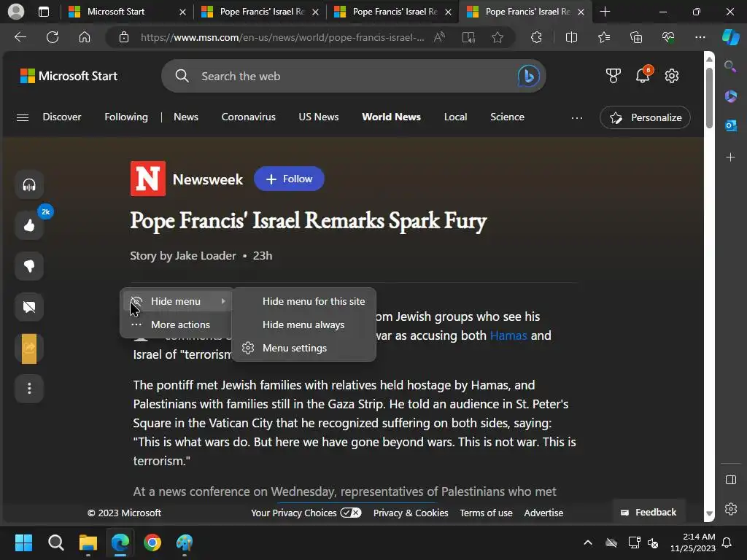Open the tab actions menu icon
This screenshot has height=560, width=747.
click(x=43, y=12)
